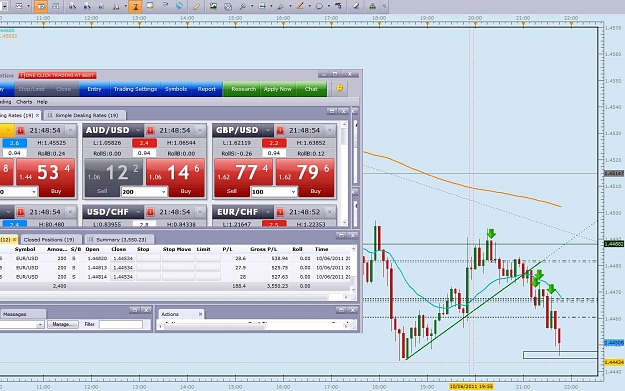Toggle the One Click Trading At Best banner
The image size is (625, 391).
57,75
